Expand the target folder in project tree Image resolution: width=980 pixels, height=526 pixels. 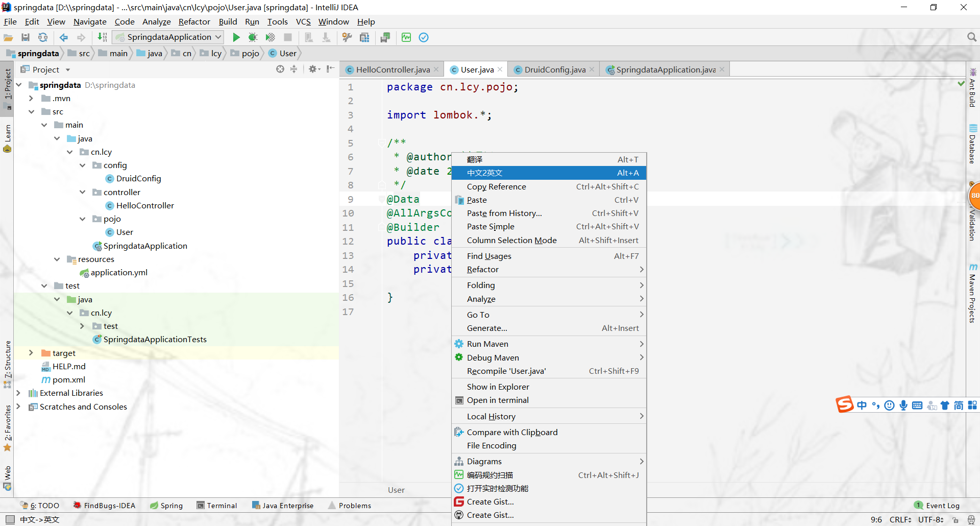31,353
